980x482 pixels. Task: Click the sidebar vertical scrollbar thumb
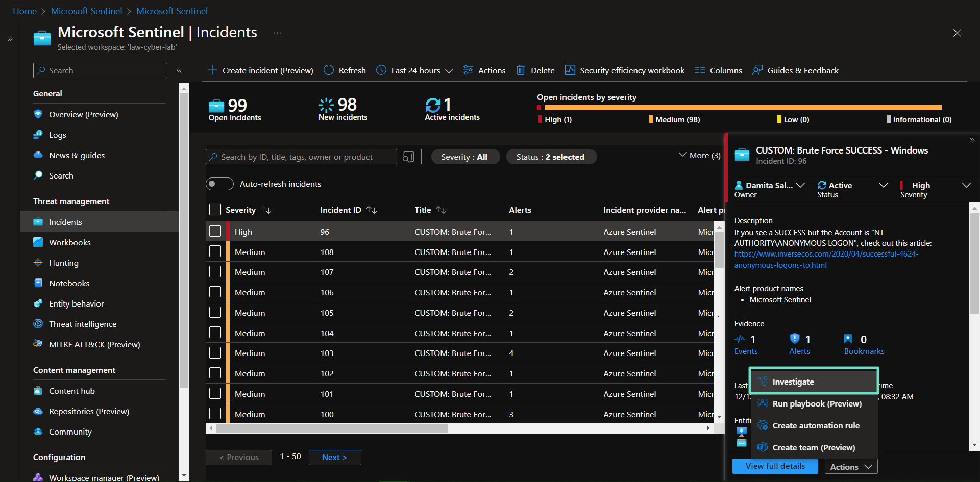coord(184,240)
